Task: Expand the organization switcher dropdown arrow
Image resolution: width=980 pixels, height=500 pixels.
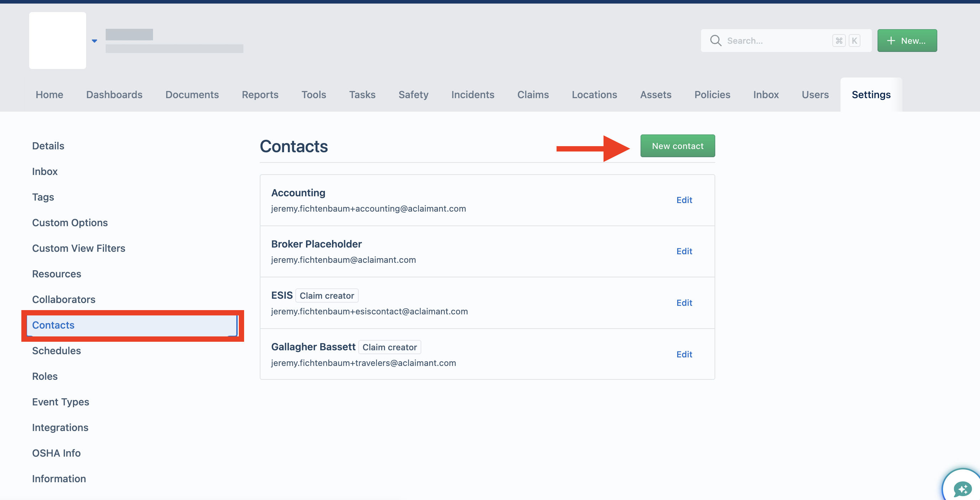Action: (x=94, y=41)
